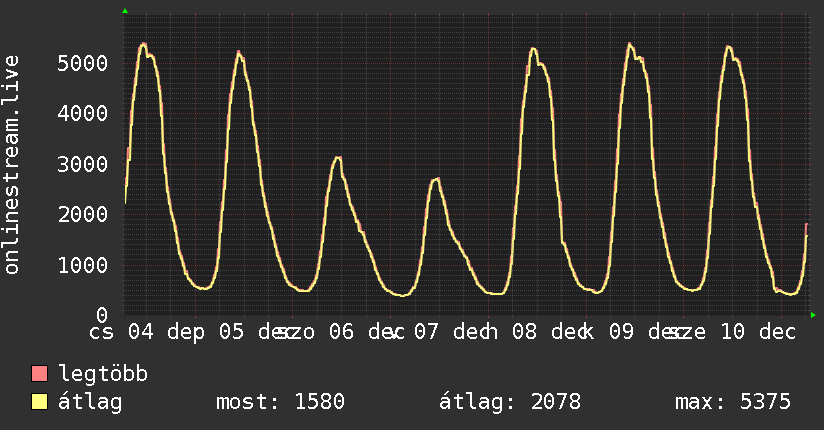Click the max: 5375 statistic

pos(733,402)
